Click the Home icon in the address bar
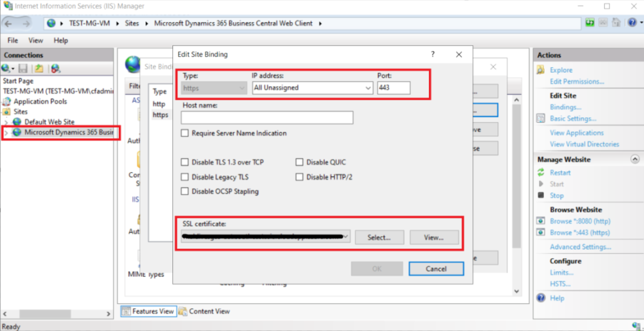The height and width of the screenshot is (331, 644). [x=616, y=23]
